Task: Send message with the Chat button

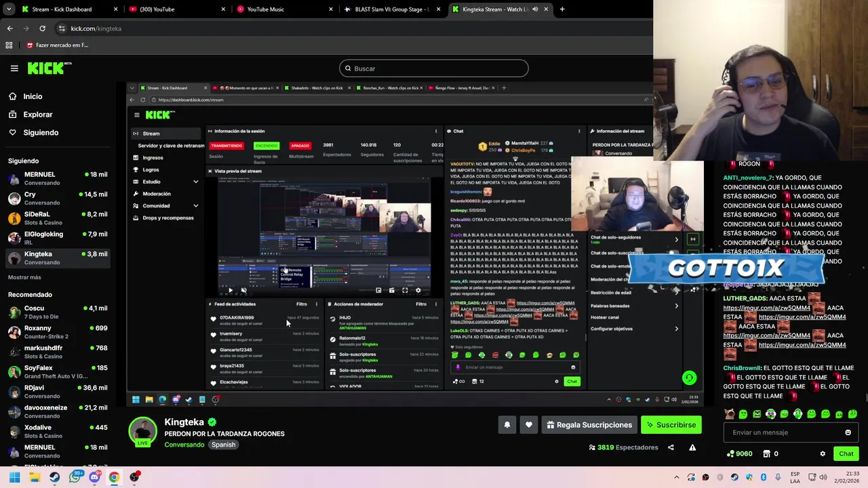Action: (x=846, y=454)
